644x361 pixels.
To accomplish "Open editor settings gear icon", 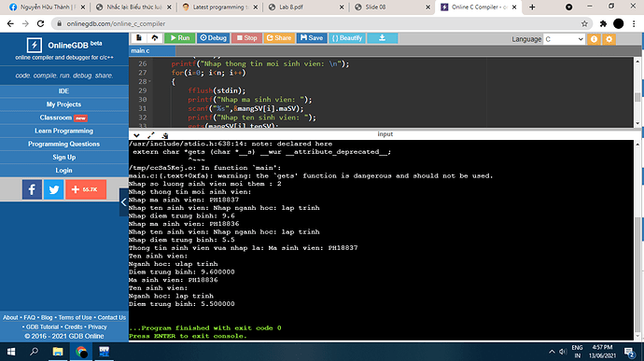I will [x=609, y=39].
